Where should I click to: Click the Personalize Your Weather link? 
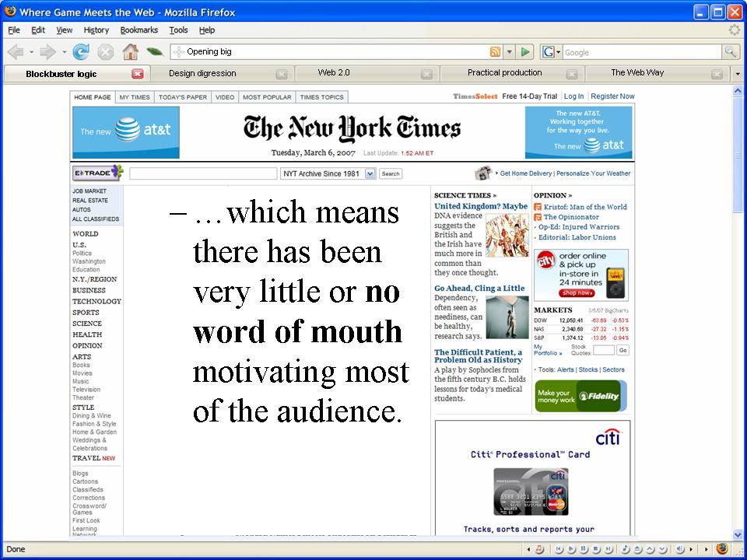point(593,173)
